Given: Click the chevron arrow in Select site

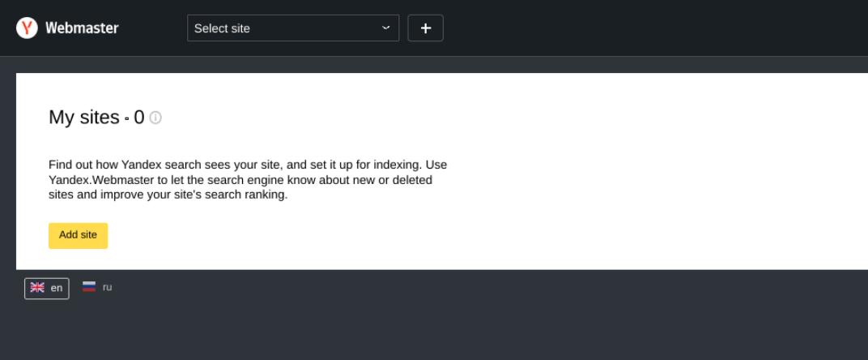Looking at the screenshot, I should [x=386, y=28].
